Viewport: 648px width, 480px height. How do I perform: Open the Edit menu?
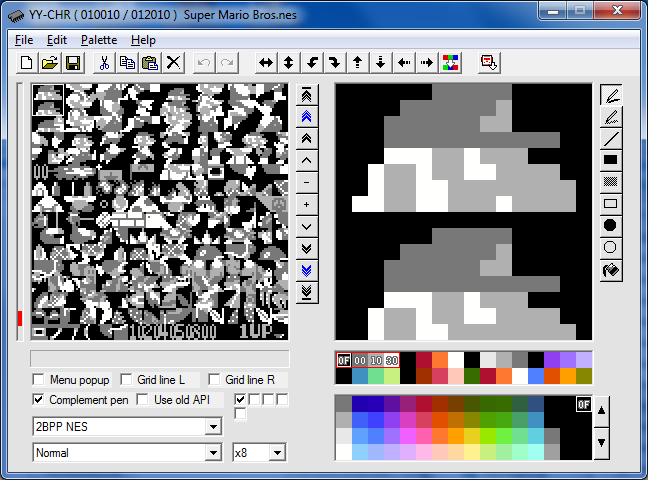pyautogui.click(x=57, y=40)
